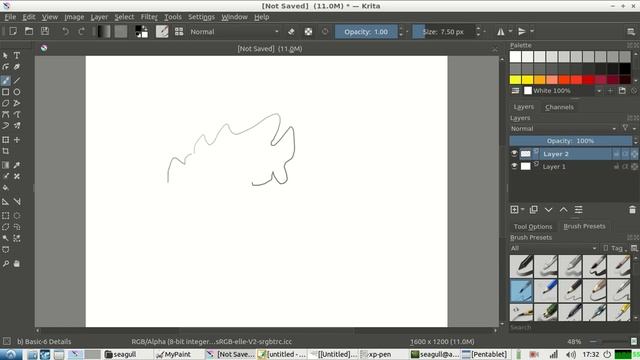Select the Freehand Brush tool
This screenshot has width=640, height=360.
point(5,81)
